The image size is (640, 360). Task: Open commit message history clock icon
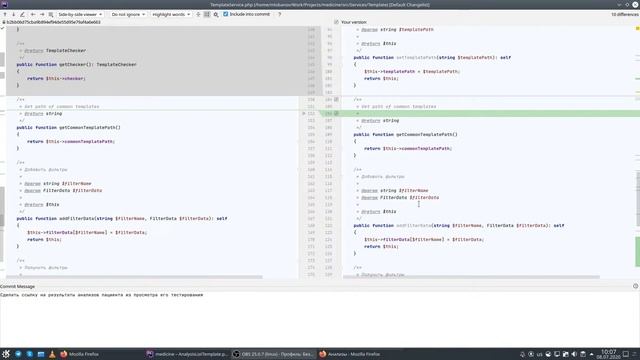[x=636, y=286]
